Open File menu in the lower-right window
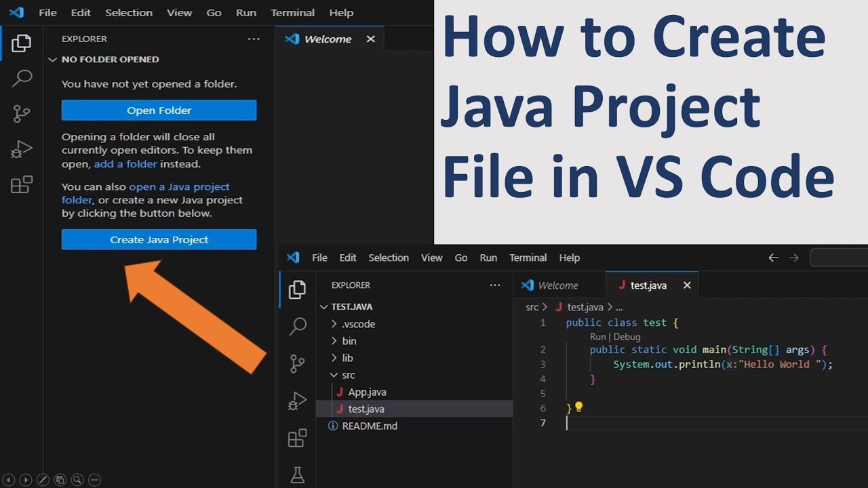The height and width of the screenshot is (488, 868). (x=319, y=258)
